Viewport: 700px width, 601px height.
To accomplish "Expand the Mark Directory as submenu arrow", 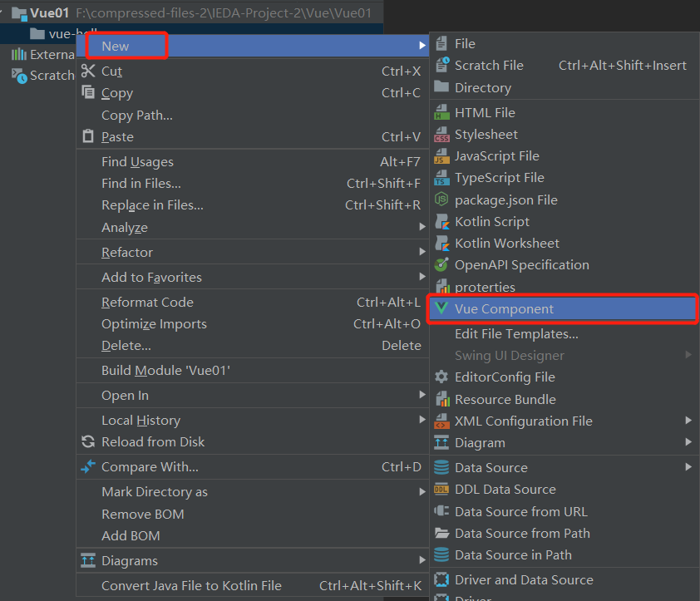I will pyautogui.click(x=422, y=491).
